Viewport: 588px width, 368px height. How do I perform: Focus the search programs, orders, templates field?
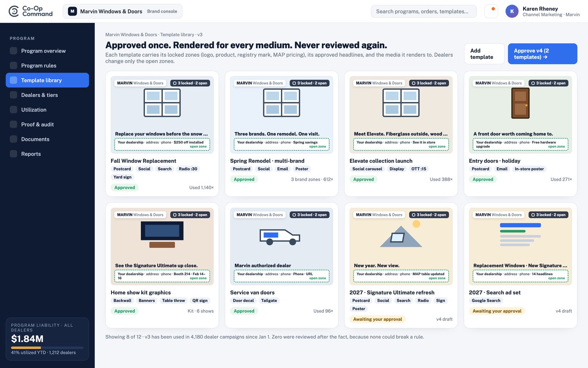point(423,11)
